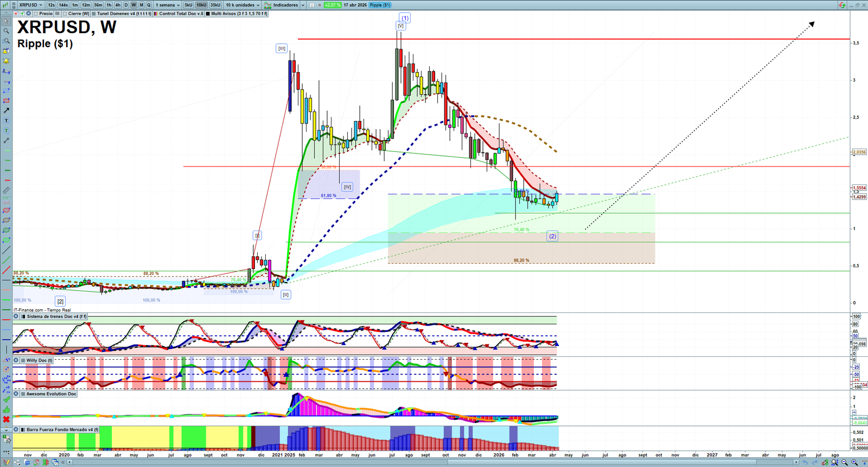Click the +2,07 % change indicator
868x467 pixels.
point(333,5)
